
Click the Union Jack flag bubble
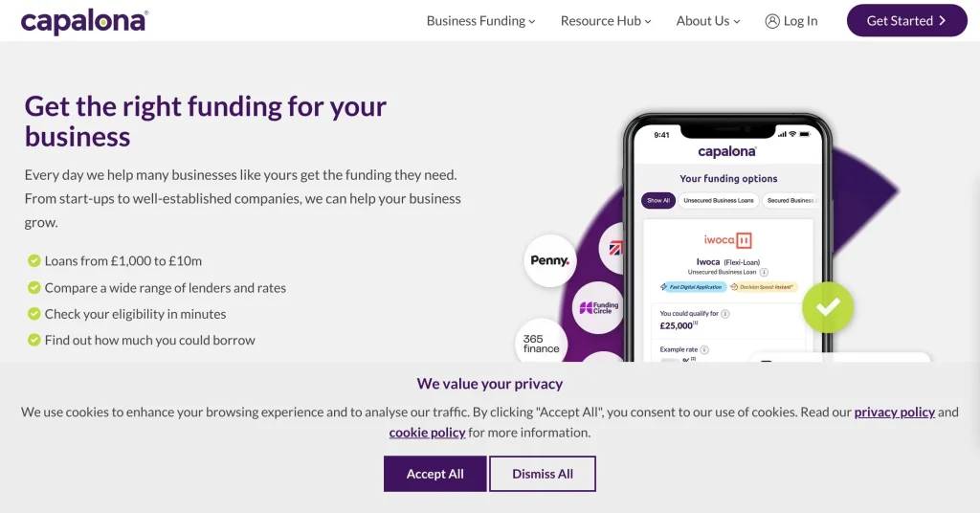pos(613,248)
